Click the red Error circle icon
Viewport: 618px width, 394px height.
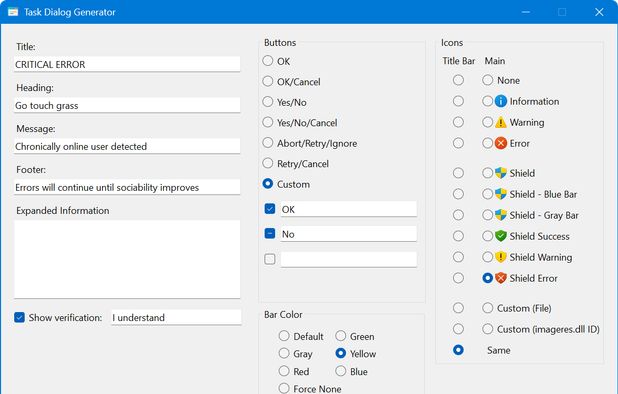click(501, 143)
